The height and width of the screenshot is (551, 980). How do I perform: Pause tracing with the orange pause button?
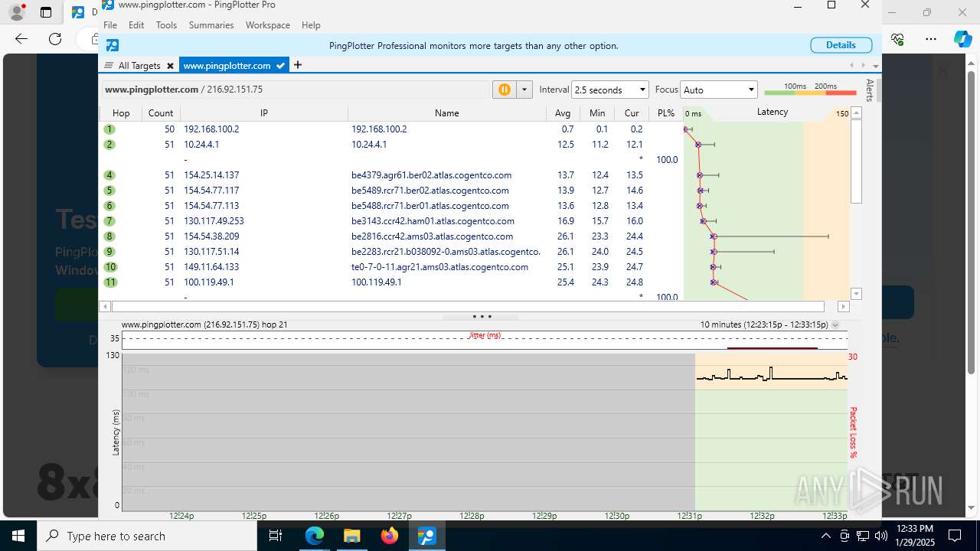click(x=504, y=90)
